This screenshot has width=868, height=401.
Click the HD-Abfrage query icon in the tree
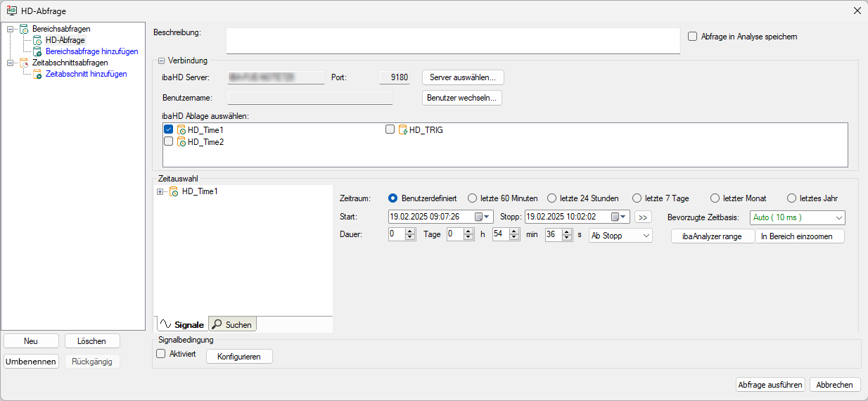(x=39, y=40)
